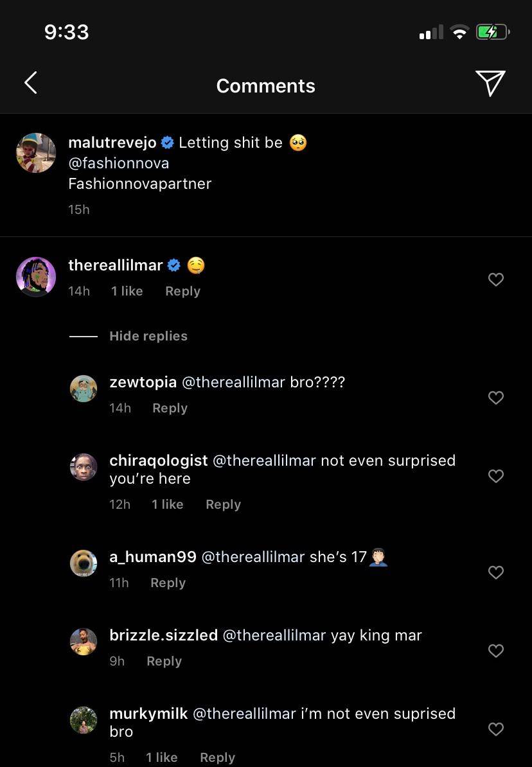
Task: Open chiraqologist's profile avatar
Action: coord(84,467)
